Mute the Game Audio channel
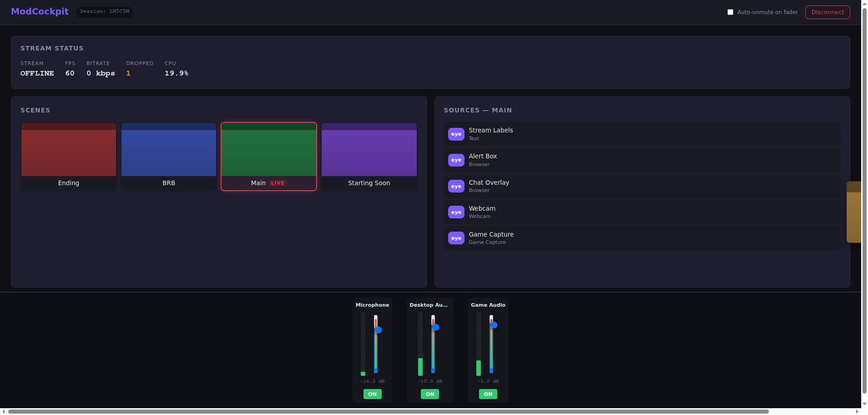 488,394
